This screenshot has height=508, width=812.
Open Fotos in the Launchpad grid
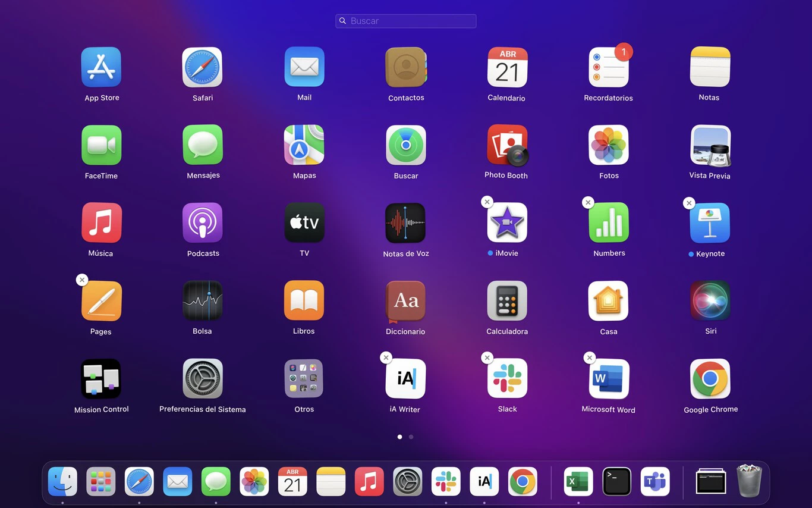click(609, 145)
